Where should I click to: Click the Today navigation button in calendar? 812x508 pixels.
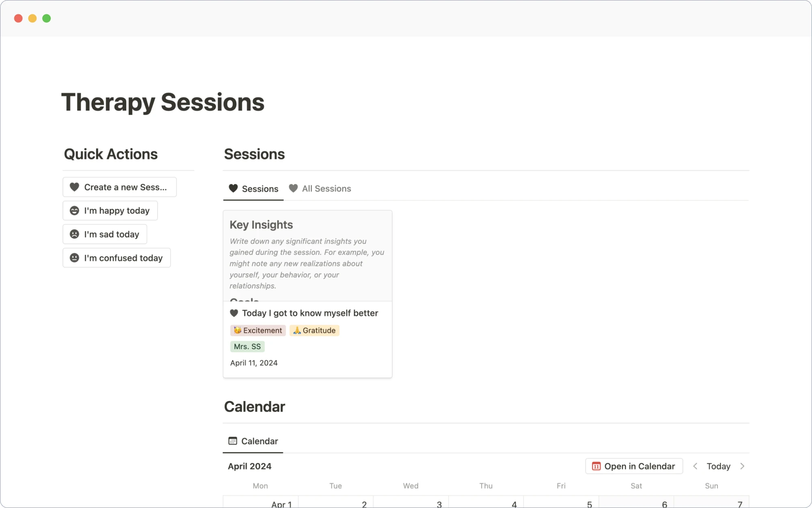(718, 466)
